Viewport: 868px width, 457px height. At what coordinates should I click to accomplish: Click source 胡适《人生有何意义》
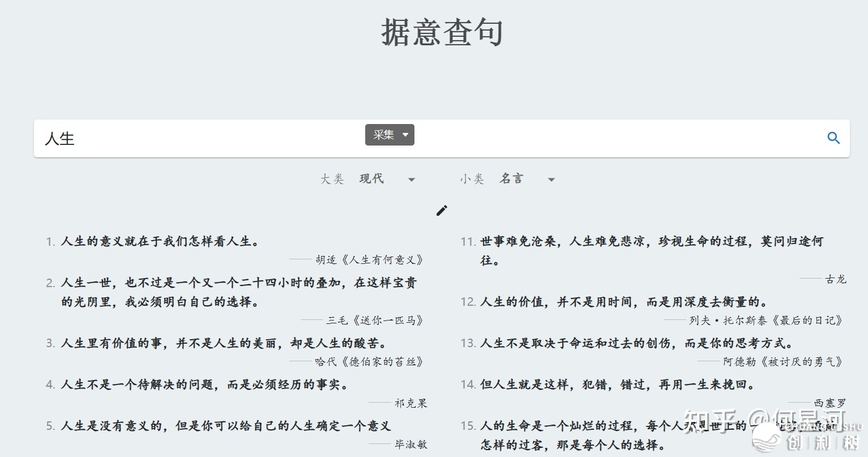[x=369, y=260]
